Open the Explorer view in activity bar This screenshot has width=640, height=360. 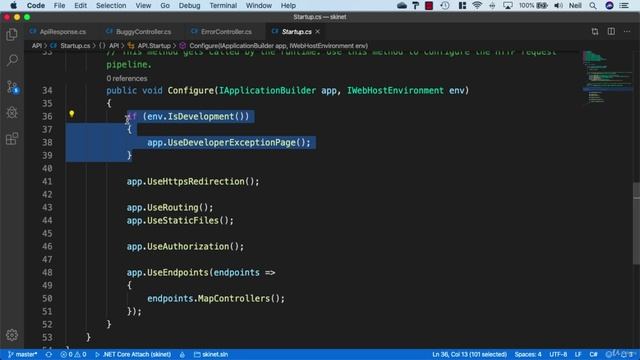(x=12, y=34)
